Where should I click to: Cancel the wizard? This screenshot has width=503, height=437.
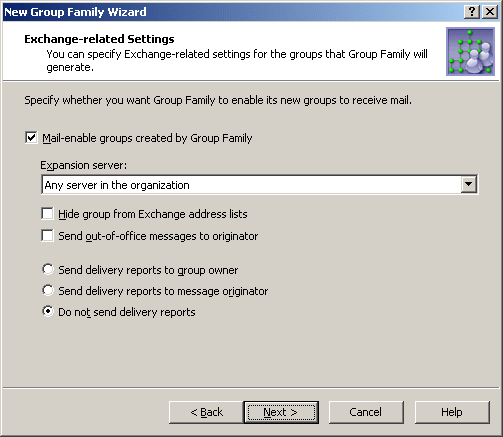tap(366, 412)
